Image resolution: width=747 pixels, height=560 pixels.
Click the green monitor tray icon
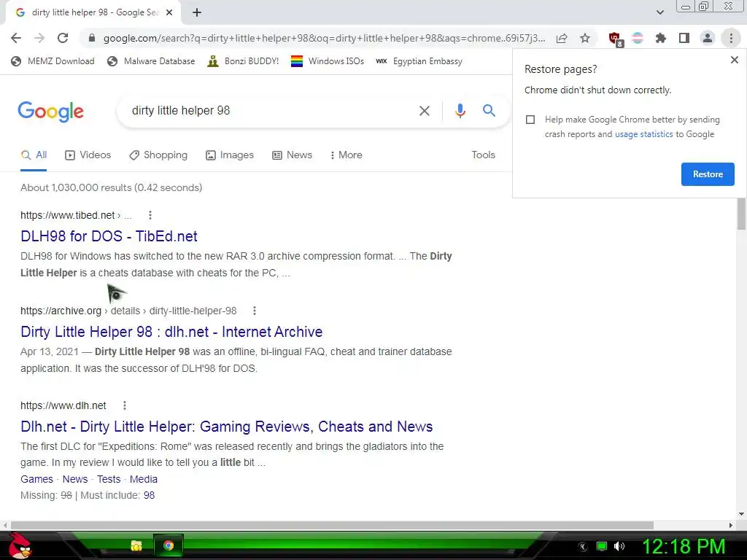[x=602, y=546]
